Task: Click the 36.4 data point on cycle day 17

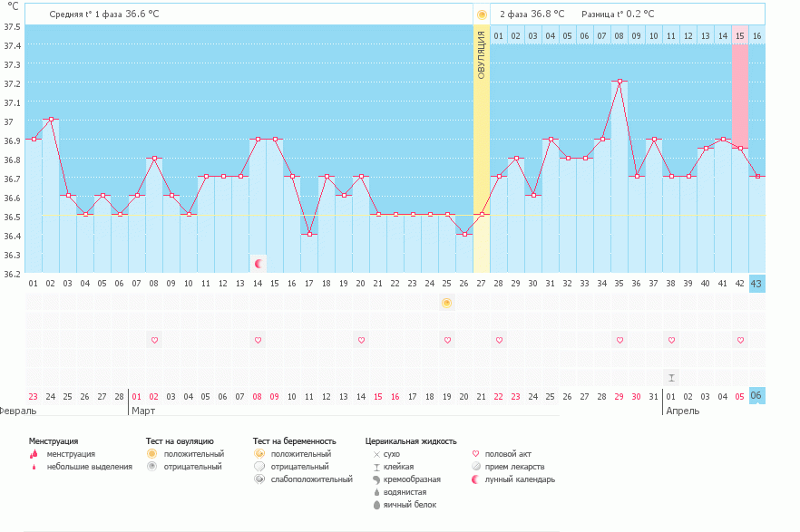Action: [x=309, y=235]
